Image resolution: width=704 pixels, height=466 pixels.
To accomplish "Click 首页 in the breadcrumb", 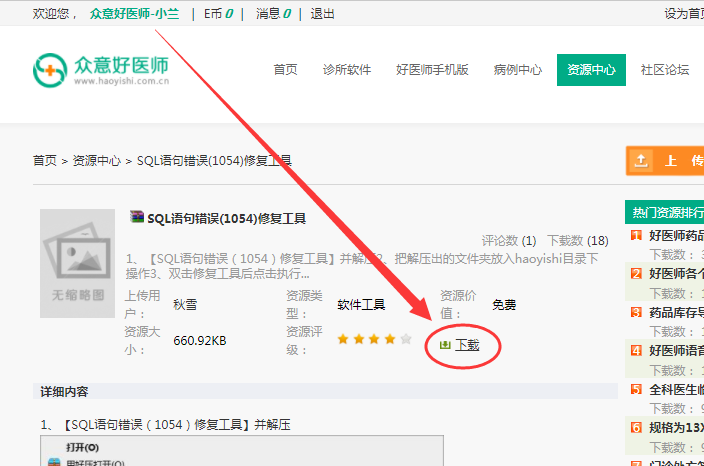I will (45, 160).
